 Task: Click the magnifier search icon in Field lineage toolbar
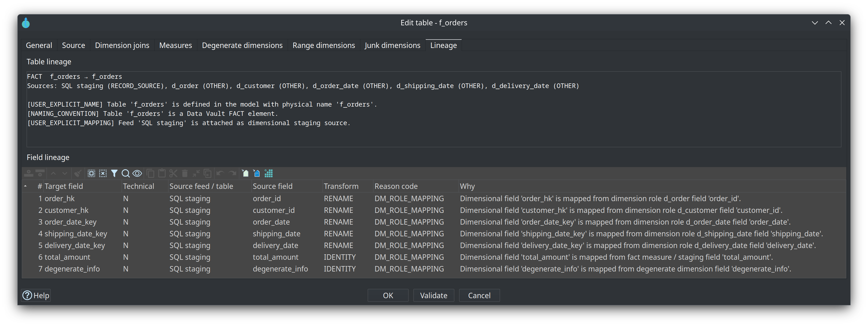(x=126, y=173)
